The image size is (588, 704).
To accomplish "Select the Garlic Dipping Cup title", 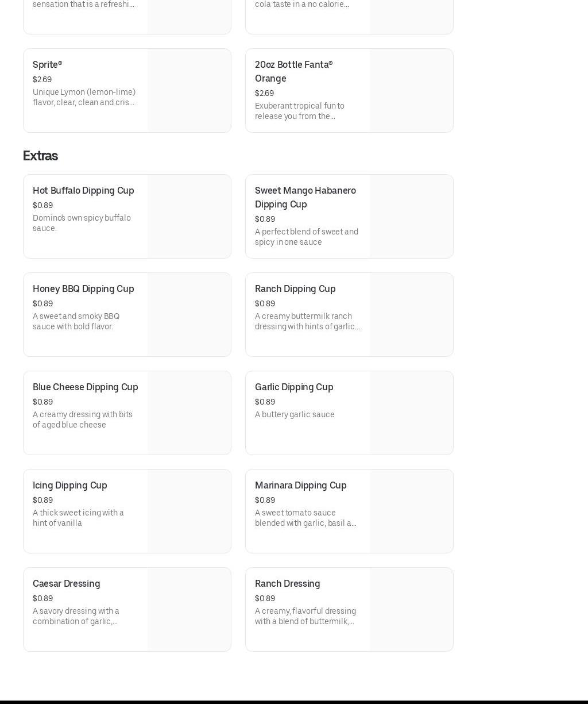I will [x=294, y=387].
